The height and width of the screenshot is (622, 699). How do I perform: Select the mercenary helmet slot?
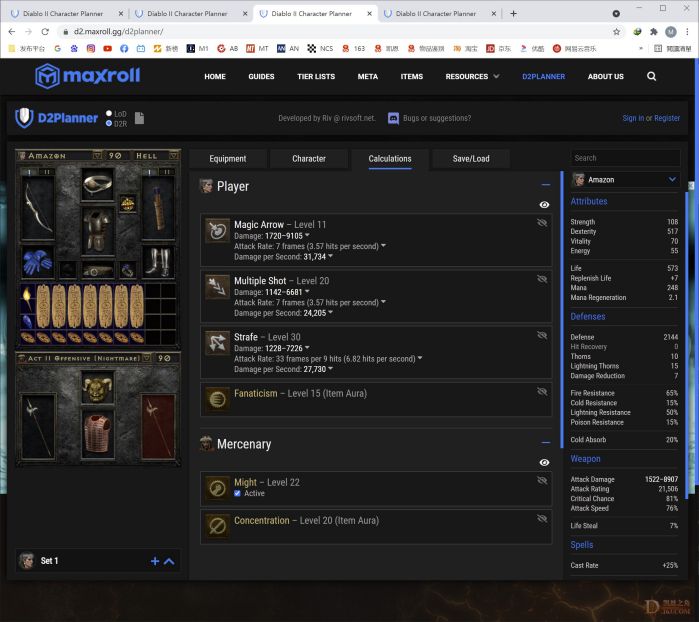98,388
